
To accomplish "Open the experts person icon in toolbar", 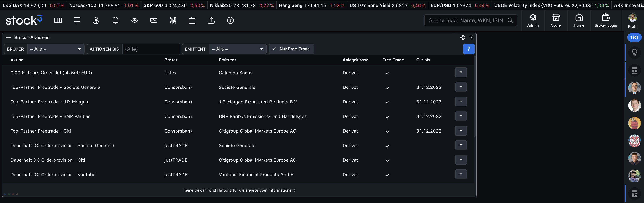I will pos(96,20).
